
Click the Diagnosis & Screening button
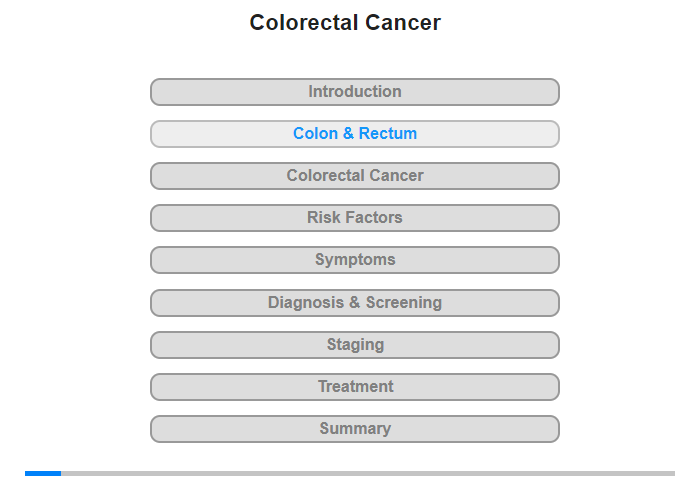pos(354,302)
